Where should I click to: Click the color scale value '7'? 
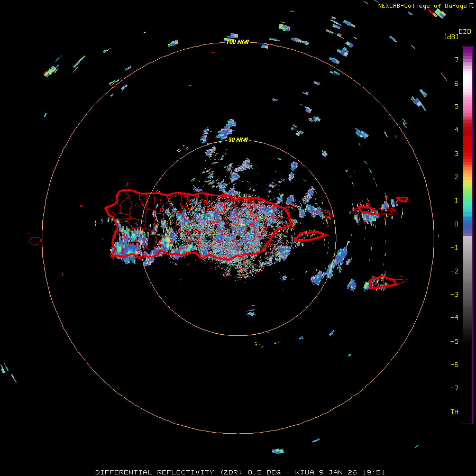(456, 59)
